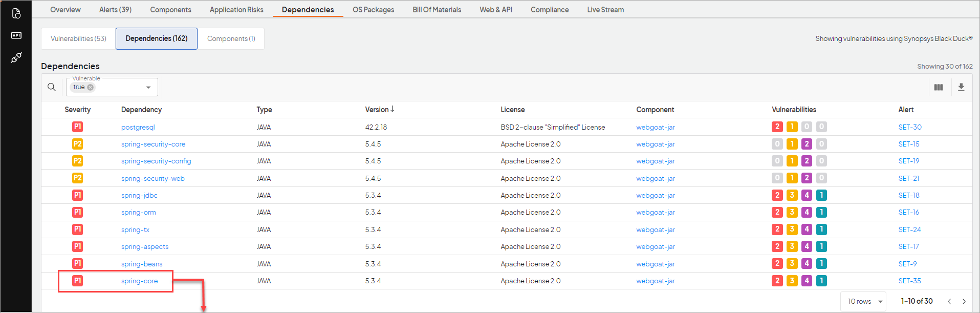This screenshot has height=313, width=980.
Task: Click the P1 severity badge for spring-aspects
Action: (77, 246)
